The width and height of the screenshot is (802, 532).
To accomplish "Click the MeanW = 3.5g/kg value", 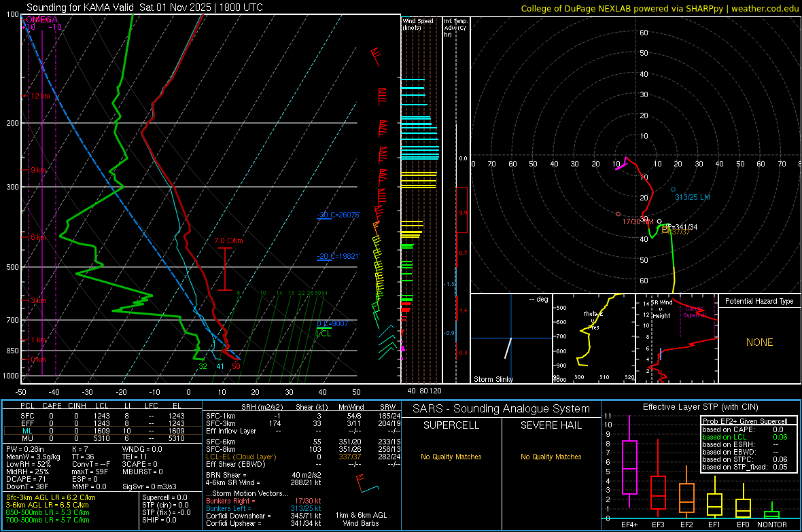I will (33, 457).
